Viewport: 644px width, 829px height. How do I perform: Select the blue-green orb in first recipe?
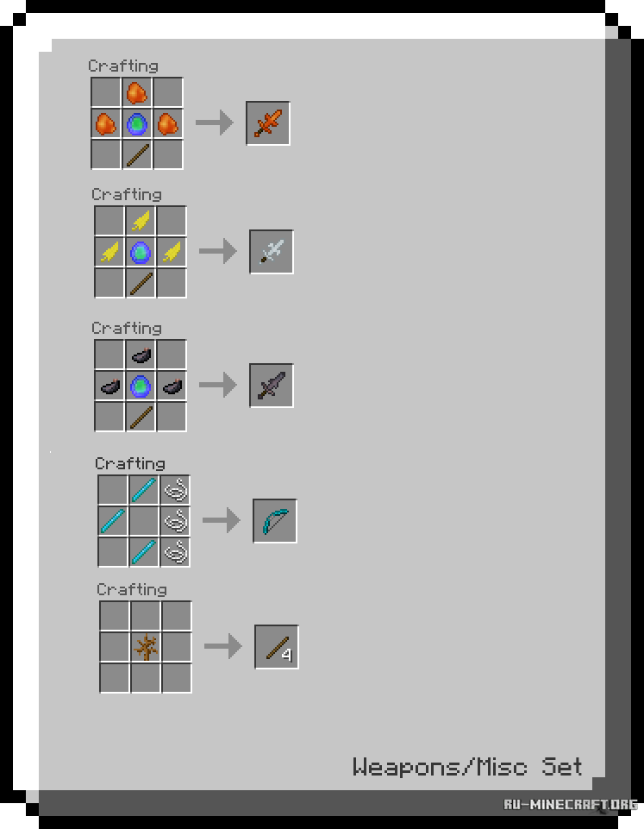(137, 124)
